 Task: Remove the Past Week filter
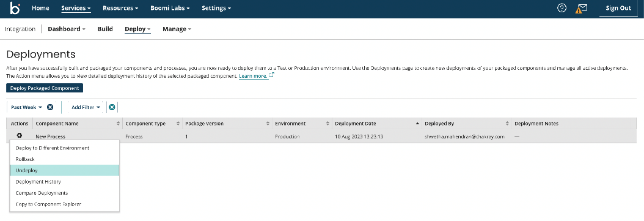(50, 107)
